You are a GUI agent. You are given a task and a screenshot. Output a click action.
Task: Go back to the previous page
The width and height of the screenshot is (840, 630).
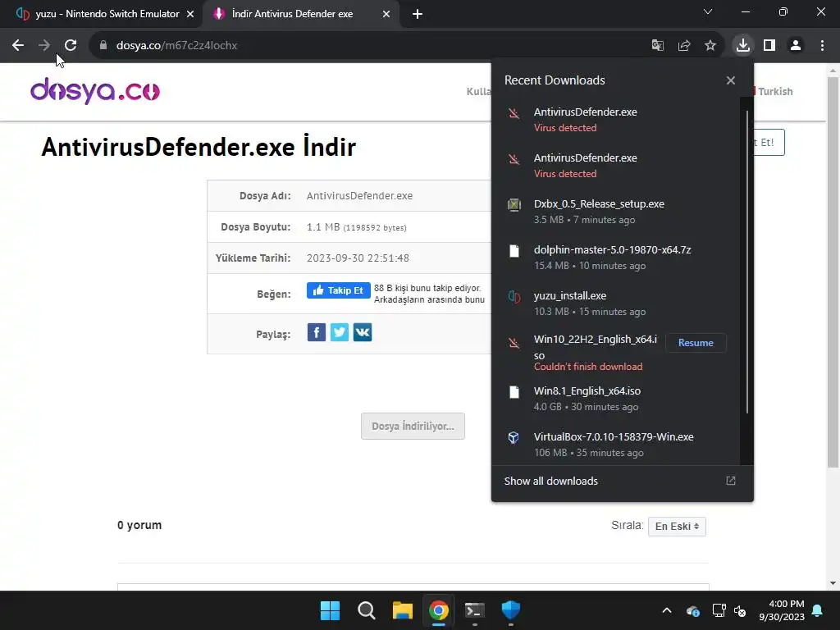(x=18, y=46)
